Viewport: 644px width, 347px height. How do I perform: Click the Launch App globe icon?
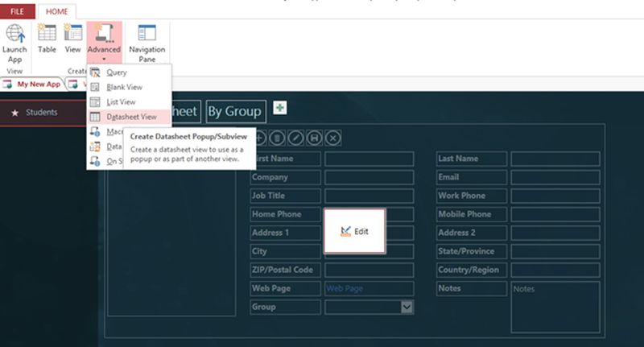pos(15,33)
